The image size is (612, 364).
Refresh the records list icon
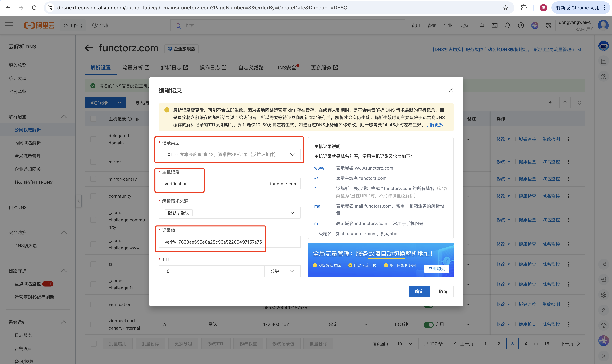(x=565, y=103)
